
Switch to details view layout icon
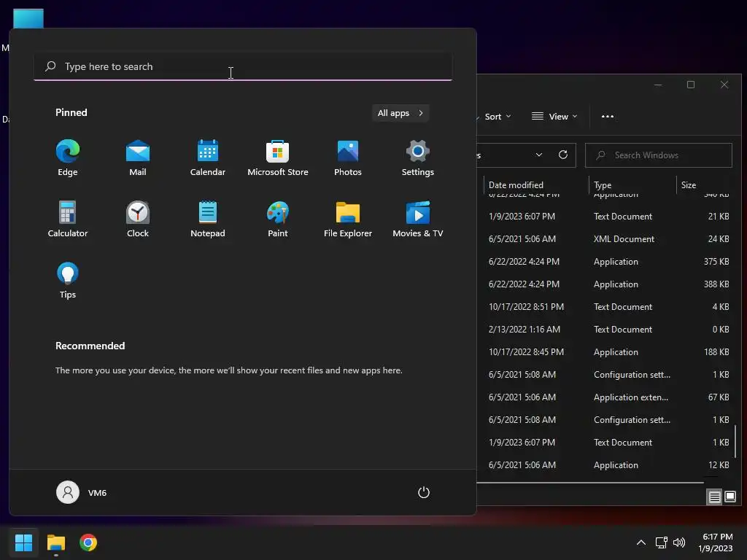pos(715,497)
